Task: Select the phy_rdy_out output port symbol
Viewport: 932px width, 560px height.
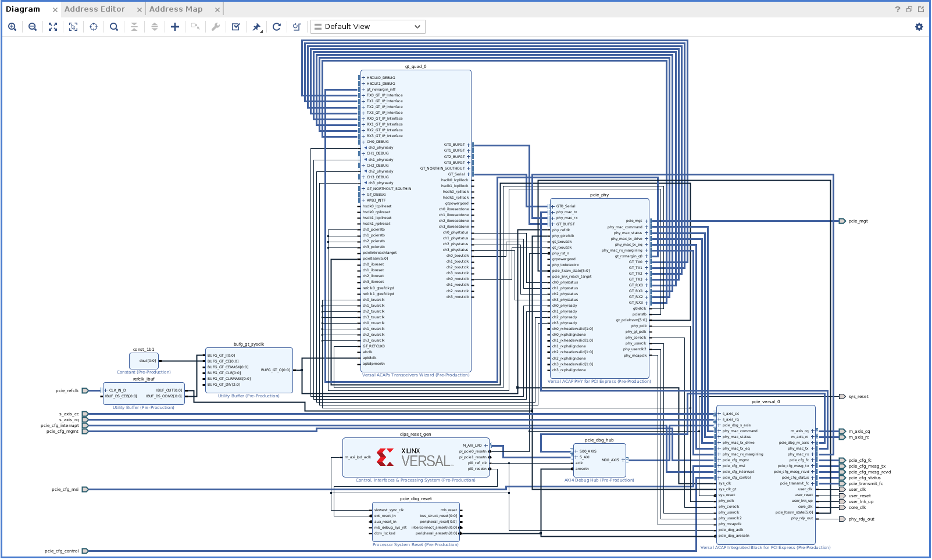Action: click(x=842, y=519)
